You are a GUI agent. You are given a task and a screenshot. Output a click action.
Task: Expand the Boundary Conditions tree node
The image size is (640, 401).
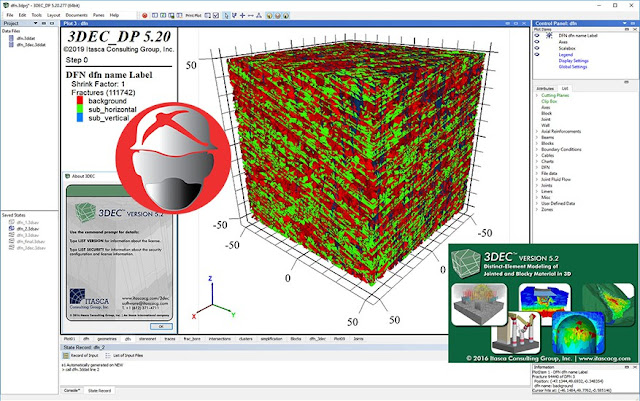click(x=537, y=149)
